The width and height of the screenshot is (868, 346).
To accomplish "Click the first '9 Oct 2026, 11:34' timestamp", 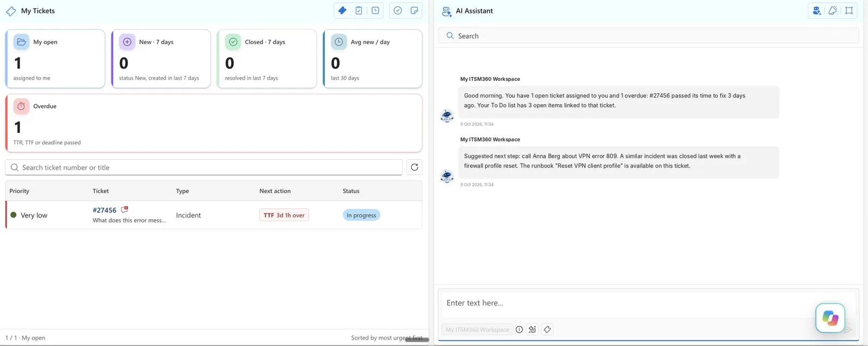I will point(477,124).
